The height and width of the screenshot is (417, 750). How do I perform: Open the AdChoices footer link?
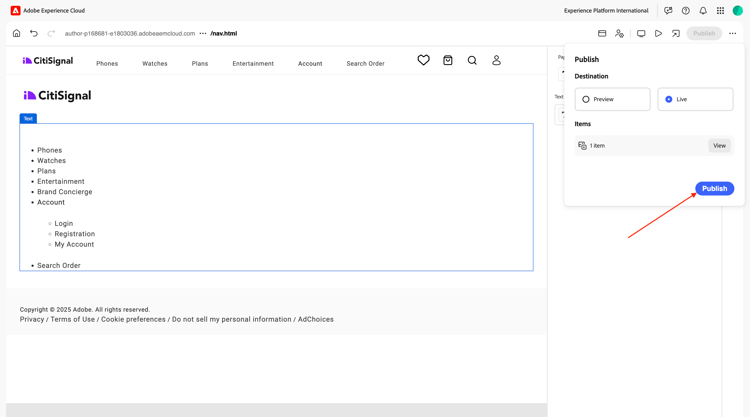[x=316, y=319]
